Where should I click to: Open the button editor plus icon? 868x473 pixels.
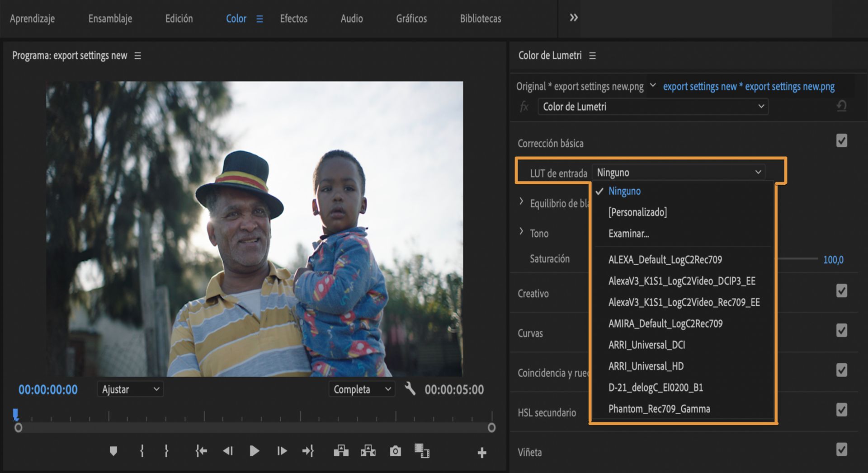482,452
